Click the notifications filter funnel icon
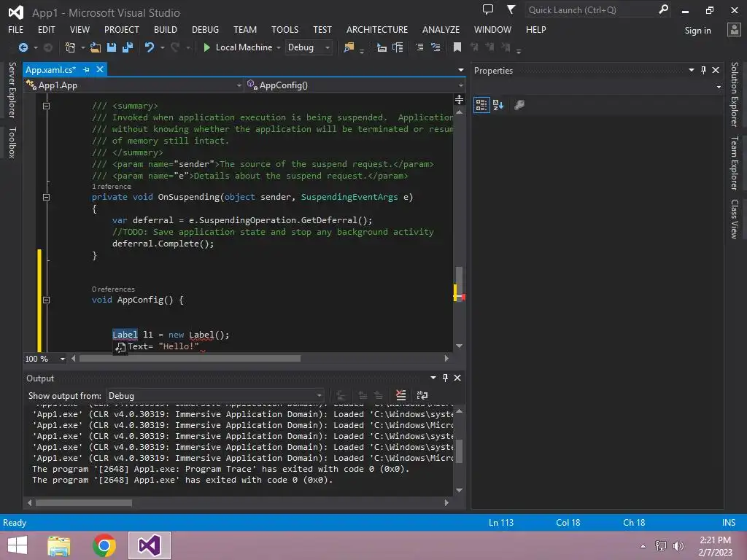The height and width of the screenshot is (560, 747). click(511, 9)
